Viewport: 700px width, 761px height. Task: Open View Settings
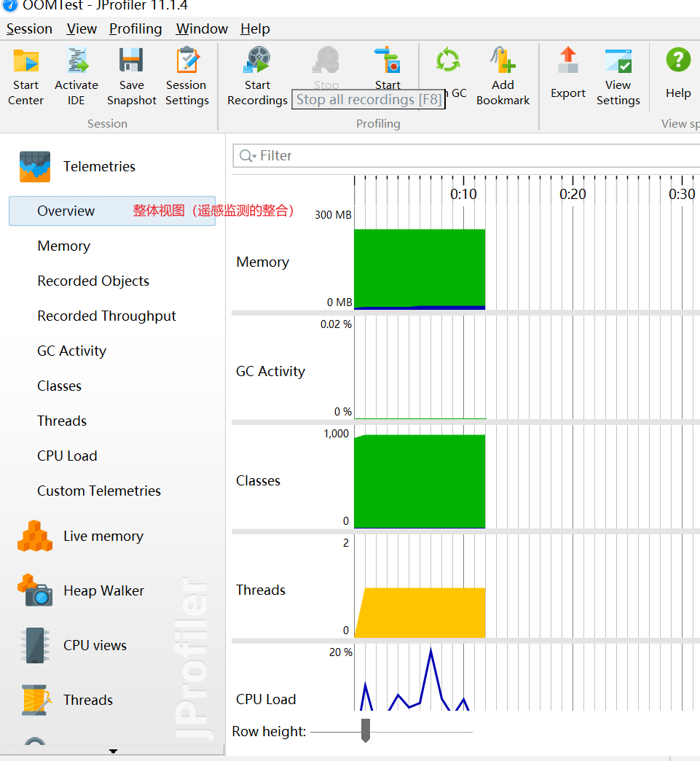618,77
